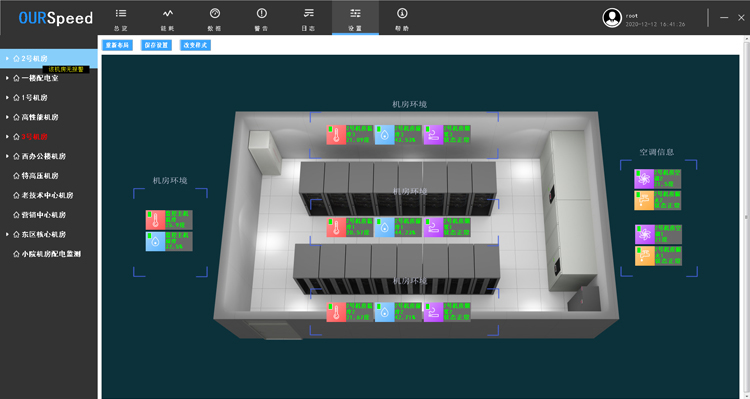Image resolution: width=750 pixels, height=399 pixels.
Task: Expand the red 3号机房 tree arrow
Action: tap(7, 137)
